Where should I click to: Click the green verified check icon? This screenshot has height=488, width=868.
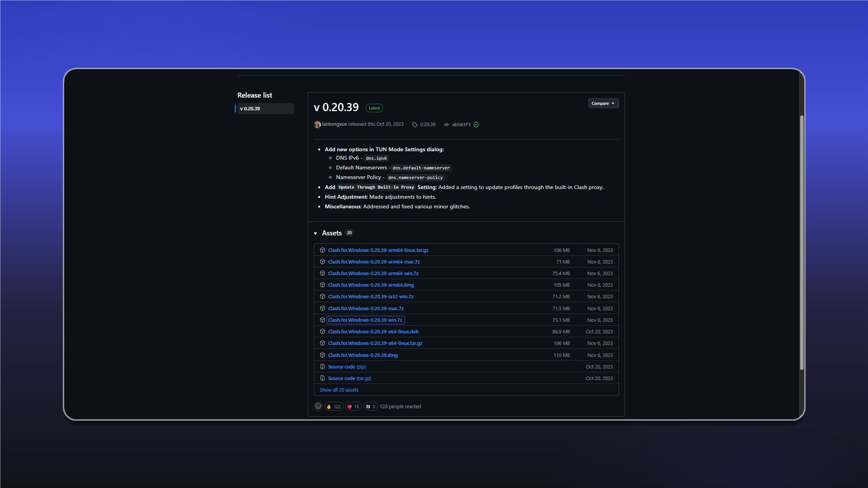click(476, 125)
